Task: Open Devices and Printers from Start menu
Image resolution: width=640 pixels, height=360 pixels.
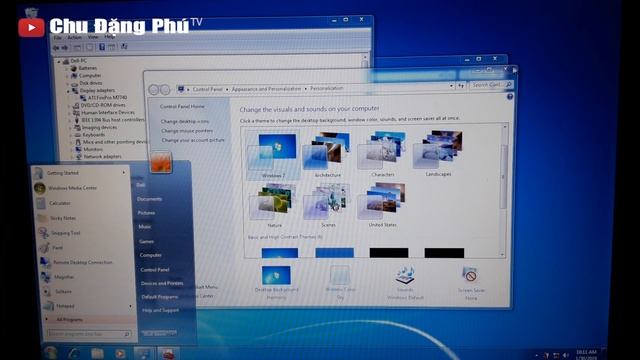Action: pos(162,283)
